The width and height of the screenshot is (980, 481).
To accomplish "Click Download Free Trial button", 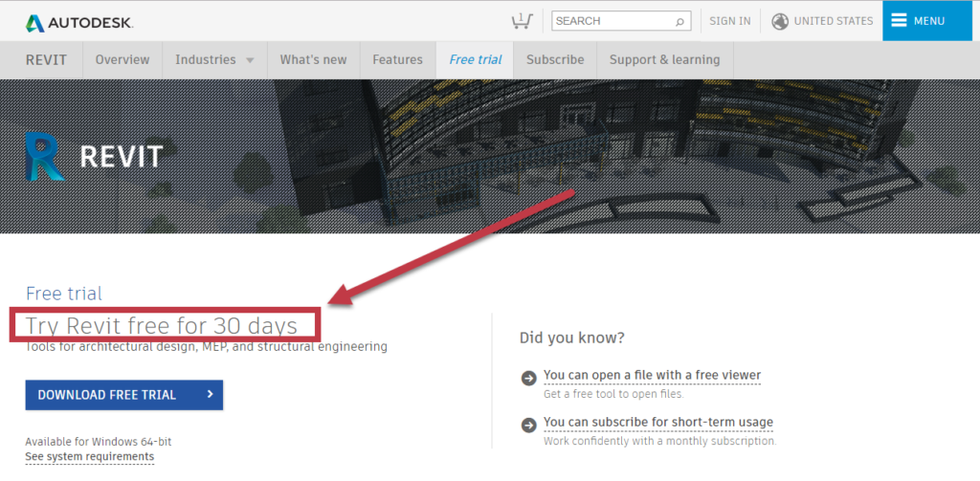I will 123,395.
